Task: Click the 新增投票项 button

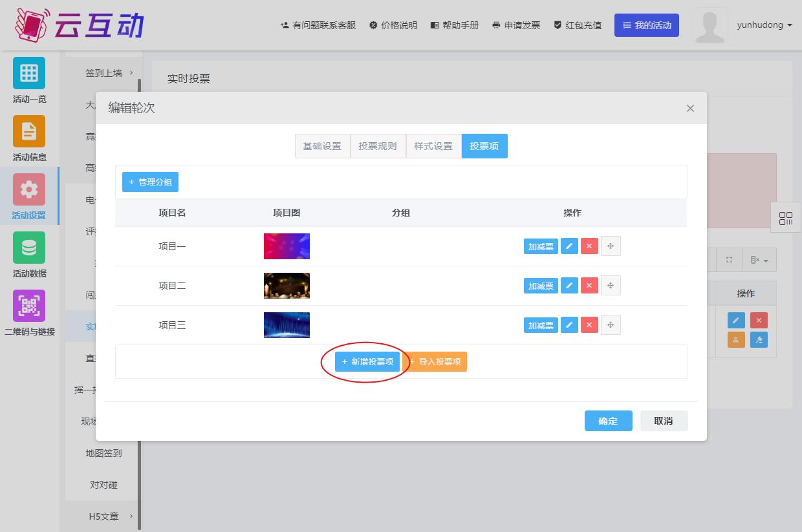Action: coord(367,361)
